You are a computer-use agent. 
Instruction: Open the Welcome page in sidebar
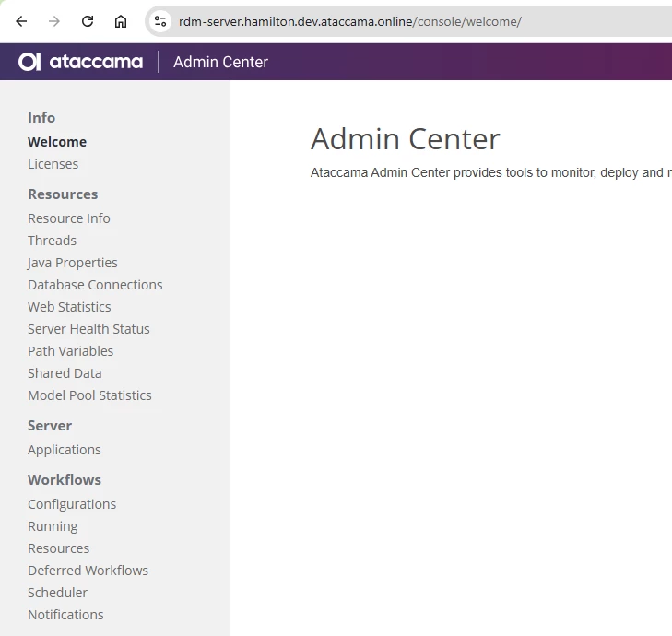[57, 142]
